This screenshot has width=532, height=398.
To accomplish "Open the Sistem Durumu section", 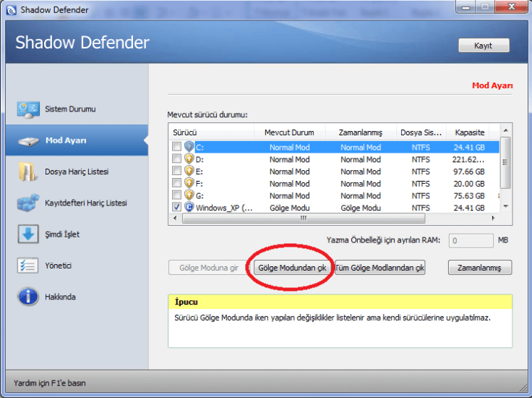I will coord(70,109).
